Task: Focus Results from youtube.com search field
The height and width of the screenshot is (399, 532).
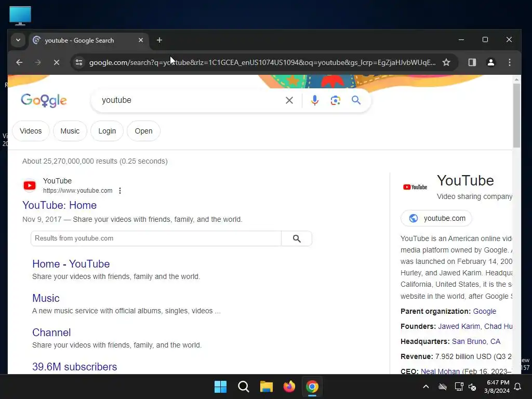Action: pos(156,238)
